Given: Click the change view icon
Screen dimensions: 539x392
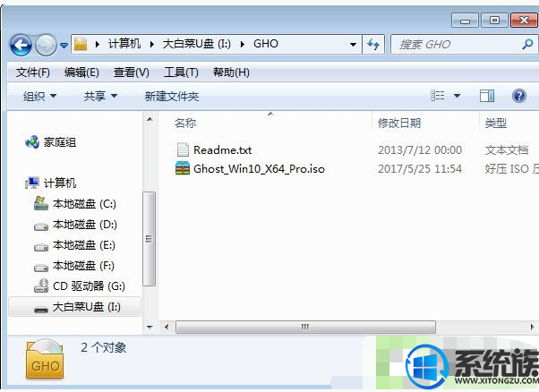Looking at the screenshot, I should coord(437,96).
